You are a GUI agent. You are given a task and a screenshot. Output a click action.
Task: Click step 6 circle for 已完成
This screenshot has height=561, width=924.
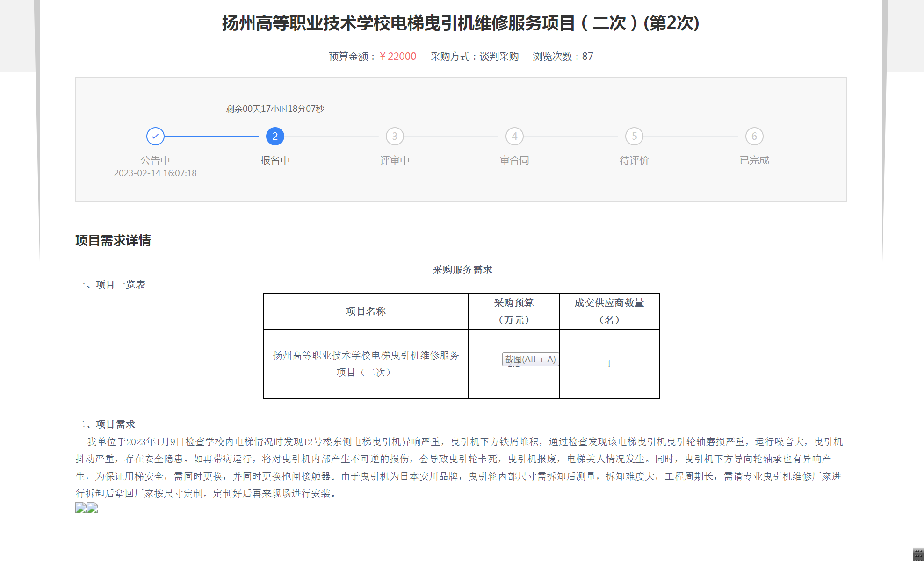[x=754, y=137]
